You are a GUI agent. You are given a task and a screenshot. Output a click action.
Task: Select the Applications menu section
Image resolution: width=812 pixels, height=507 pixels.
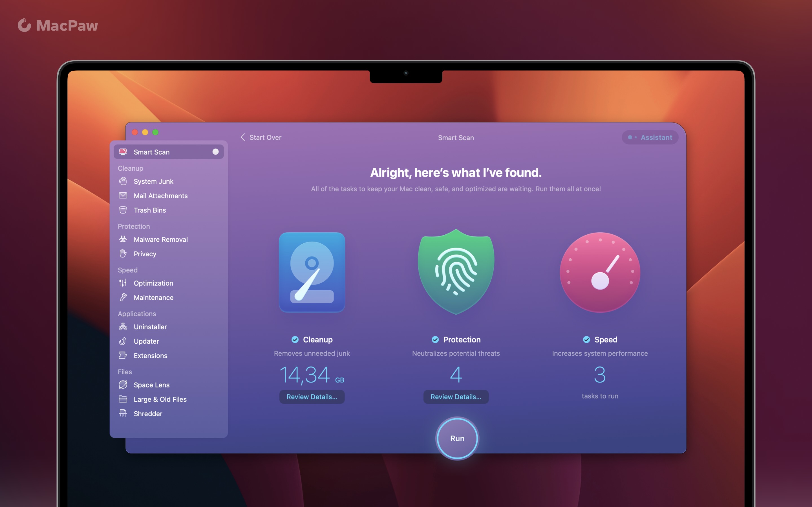pyautogui.click(x=137, y=313)
